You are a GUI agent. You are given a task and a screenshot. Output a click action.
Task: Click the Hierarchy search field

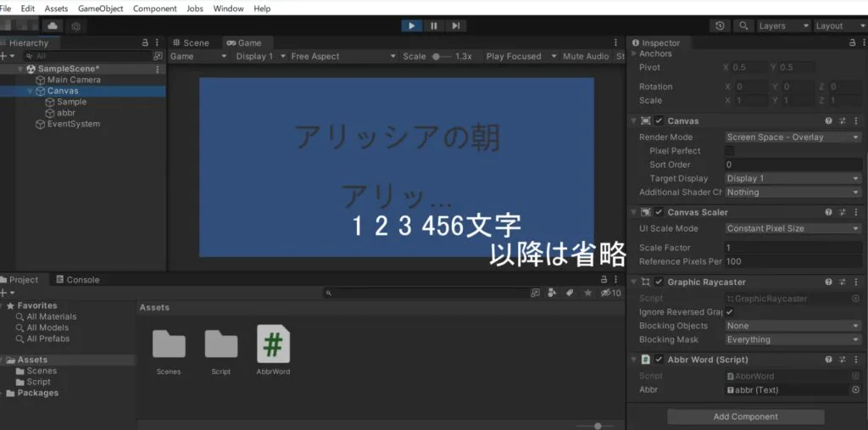pyautogui.click(x=88, y=56)
